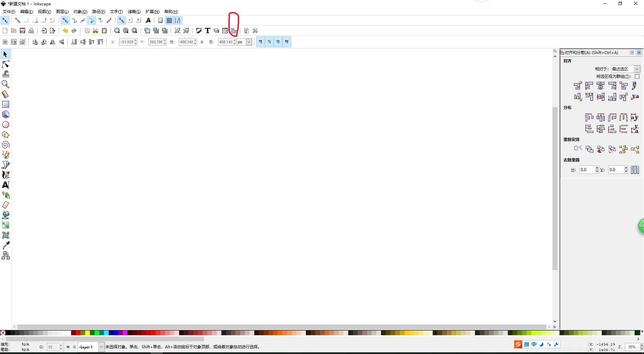
Task: Select the Paint bucket tool
Action: click(6, 215)
